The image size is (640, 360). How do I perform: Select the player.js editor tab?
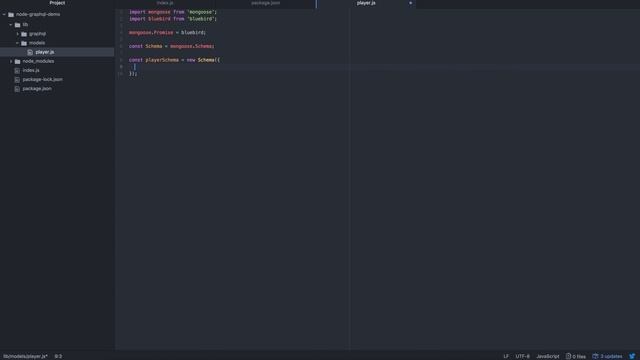click(366, 3)
